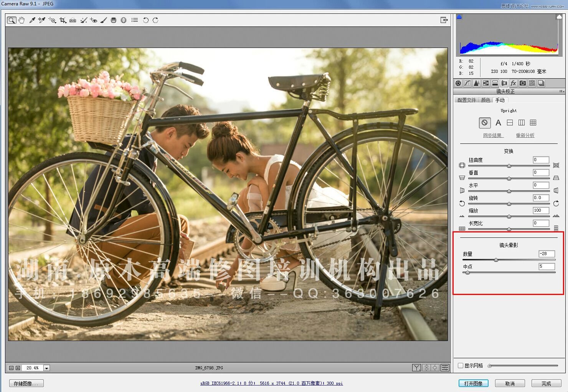
Task: Click the 缩放 value field showing 100
Action: pyautogui.click(x=541, y=211)
